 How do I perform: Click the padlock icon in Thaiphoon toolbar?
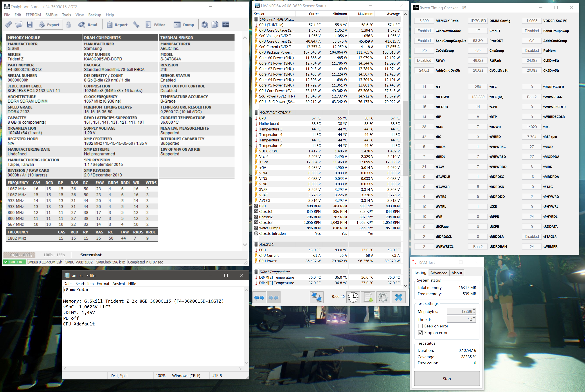click(x=68, y=25)
